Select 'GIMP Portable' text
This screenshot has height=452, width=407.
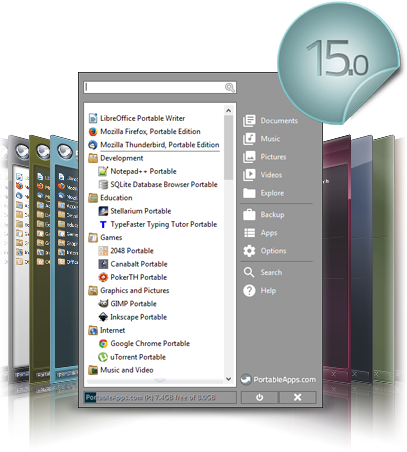pos(133,304)
